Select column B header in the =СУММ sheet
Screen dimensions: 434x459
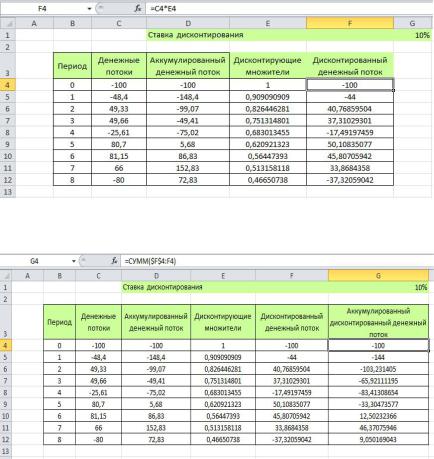click(59, 276)
